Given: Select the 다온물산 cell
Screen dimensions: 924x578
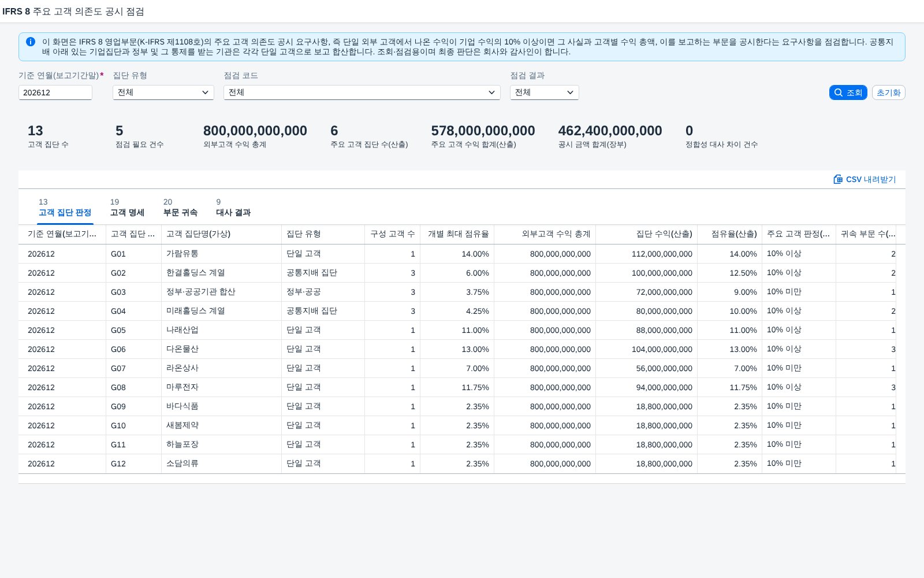Looking at the screenshot, I should coord(221,349).
